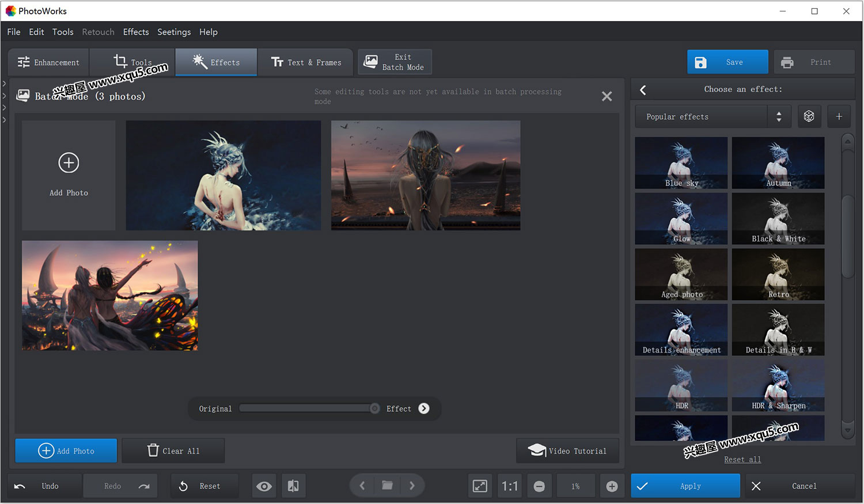Apply the Autumn effect

click(778, 162)
